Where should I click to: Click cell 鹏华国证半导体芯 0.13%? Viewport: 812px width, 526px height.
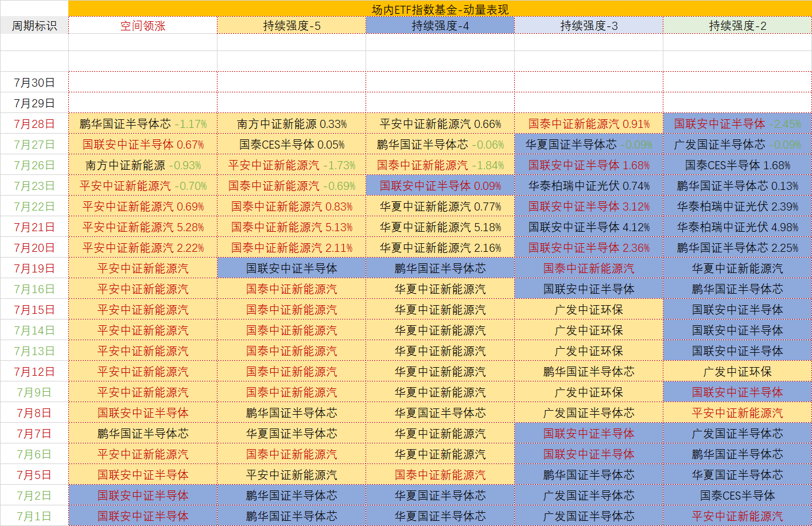click(737, 186)
